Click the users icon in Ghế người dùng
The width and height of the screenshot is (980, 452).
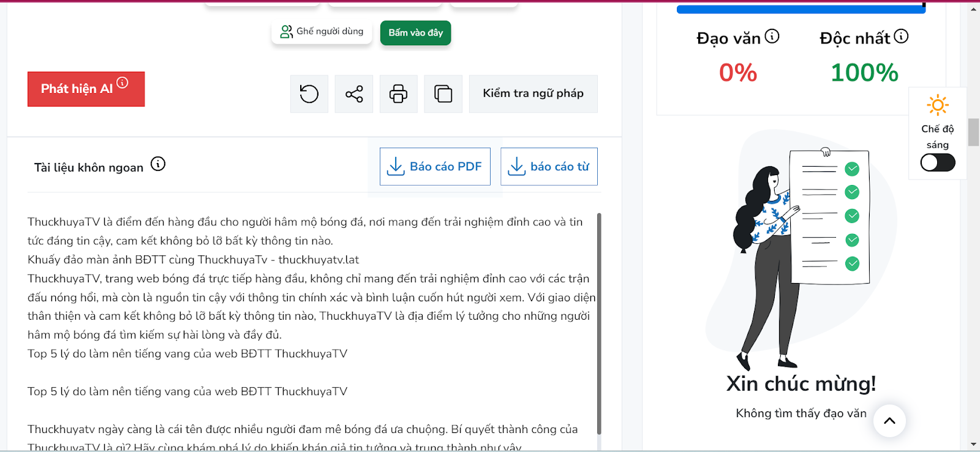click(x=286, y=32)
